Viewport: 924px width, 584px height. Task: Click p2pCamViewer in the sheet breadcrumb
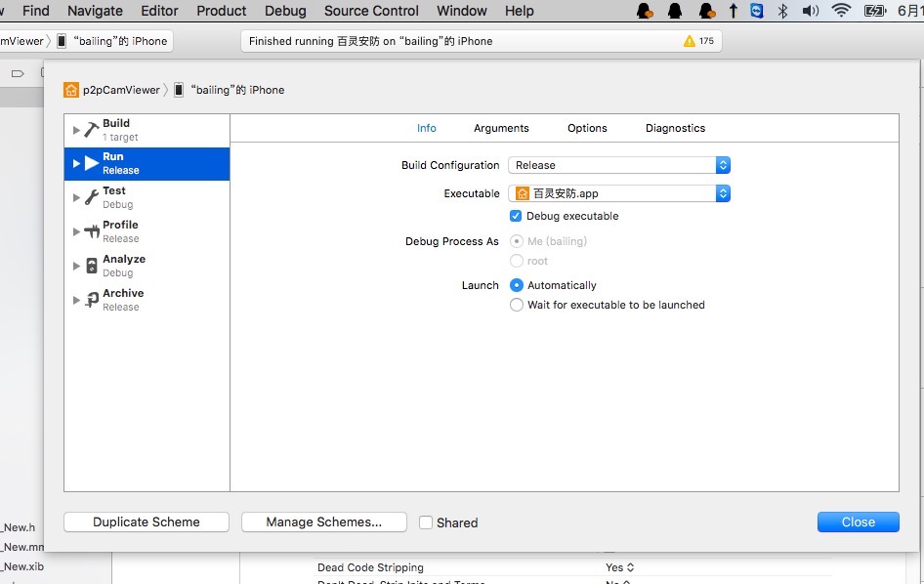click(121, 90)
